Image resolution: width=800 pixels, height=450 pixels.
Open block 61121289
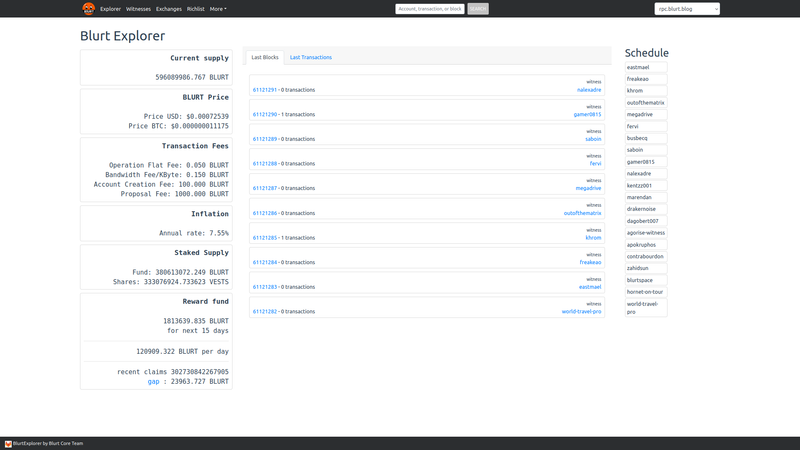click(265, 139)
